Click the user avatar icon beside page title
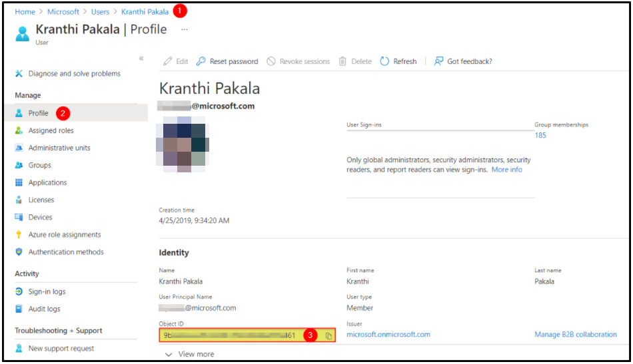Image resolution: width=633 pixels, height=364 pixels. [22, 33]
